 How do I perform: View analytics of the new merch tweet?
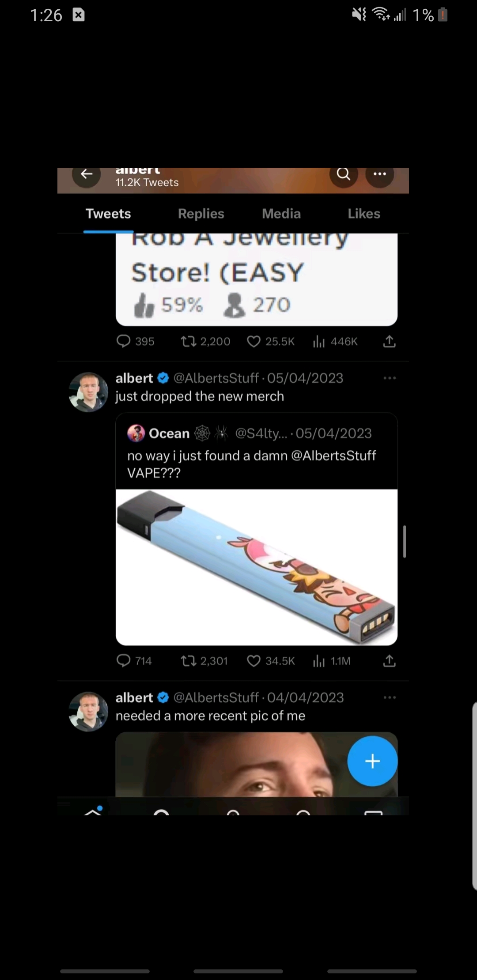[319, 661]
